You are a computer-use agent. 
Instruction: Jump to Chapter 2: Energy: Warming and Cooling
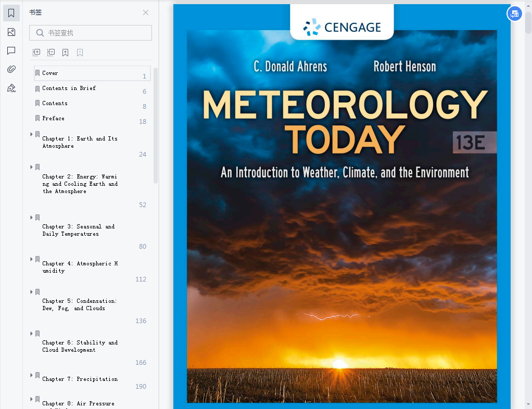click(x=80, y=184)
